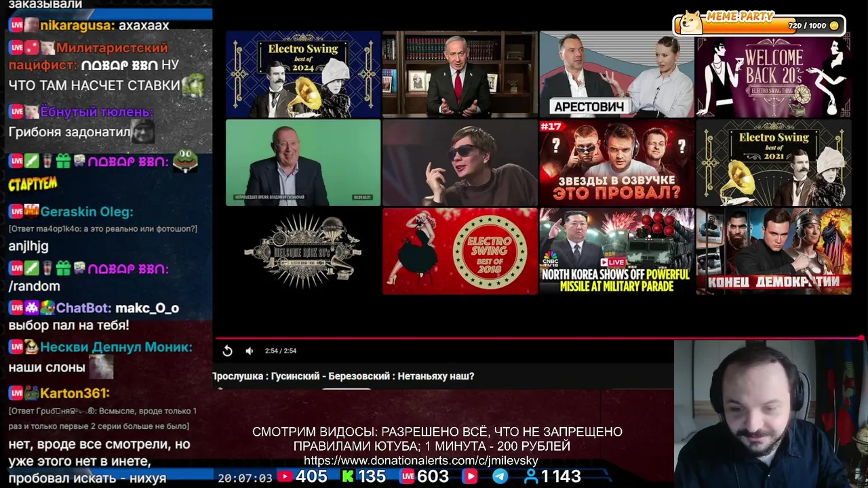Image resolution: width=868 pixels, height=488 pixels.
Task: Click the space invader badge beside ChatBot
Action: coord(32,308)
